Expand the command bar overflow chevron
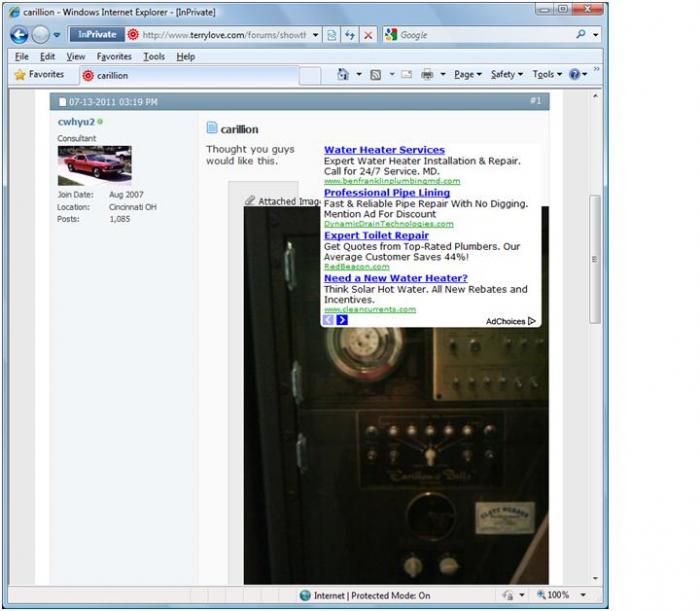The height and width of the screenshot is (611, 700). (596, 69)
